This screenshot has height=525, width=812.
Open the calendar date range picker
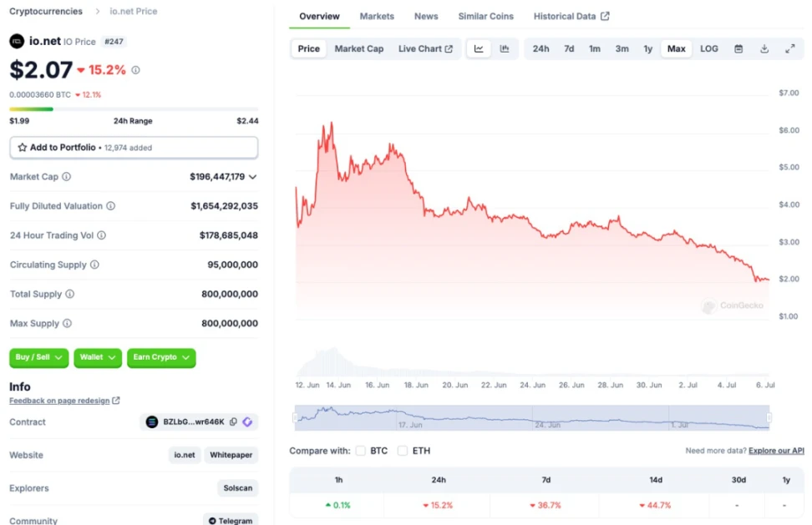point(738,48)
